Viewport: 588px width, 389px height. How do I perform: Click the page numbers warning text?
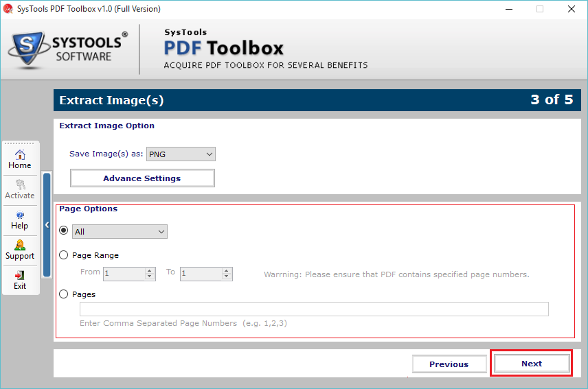point(397,274)
